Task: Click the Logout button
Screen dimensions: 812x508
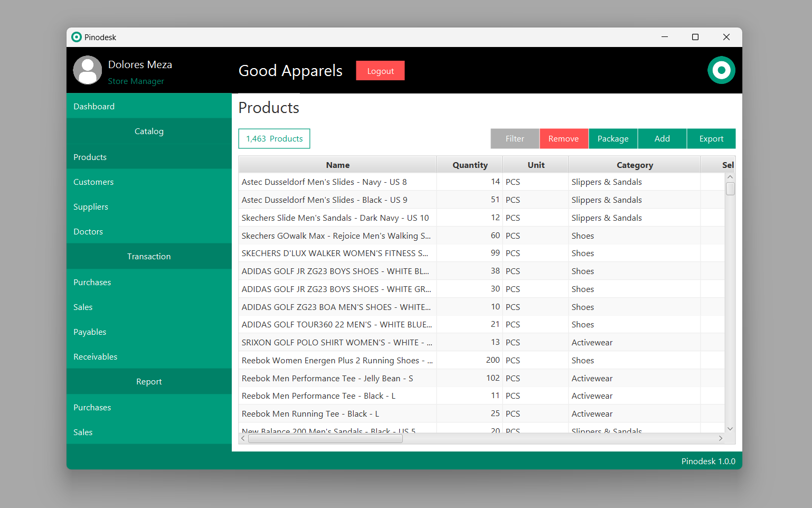Action: tap(380, 70)
